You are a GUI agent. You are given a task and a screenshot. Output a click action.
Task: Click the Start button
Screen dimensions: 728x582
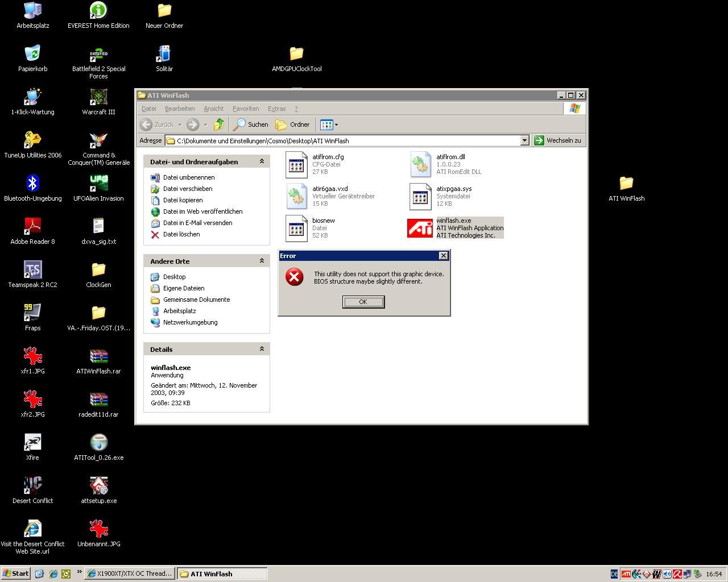coord(16,573)
